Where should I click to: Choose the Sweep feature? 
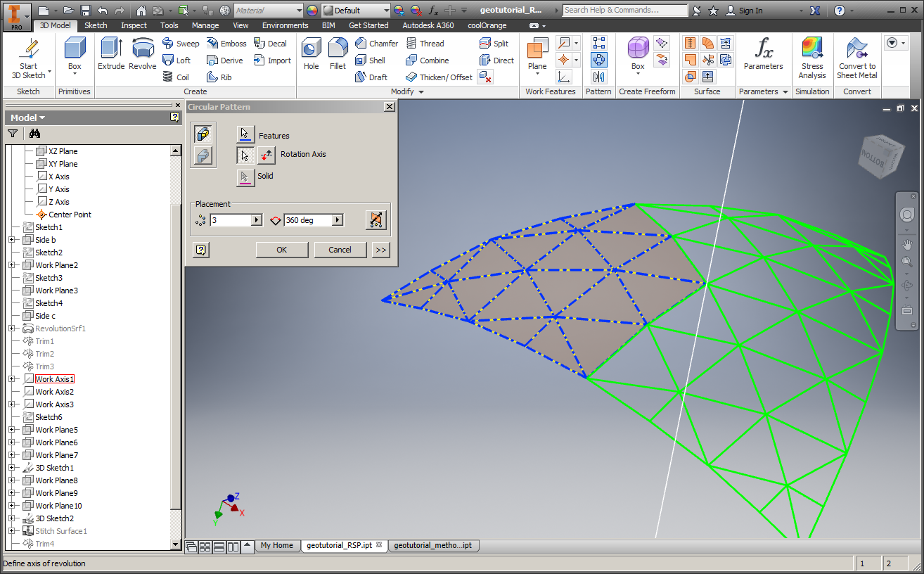pos(181,44)
